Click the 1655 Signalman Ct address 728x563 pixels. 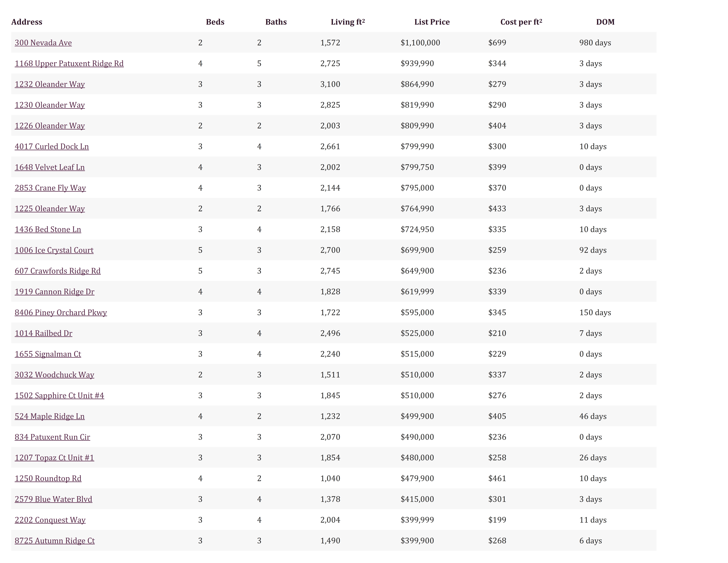click(48, 354)
